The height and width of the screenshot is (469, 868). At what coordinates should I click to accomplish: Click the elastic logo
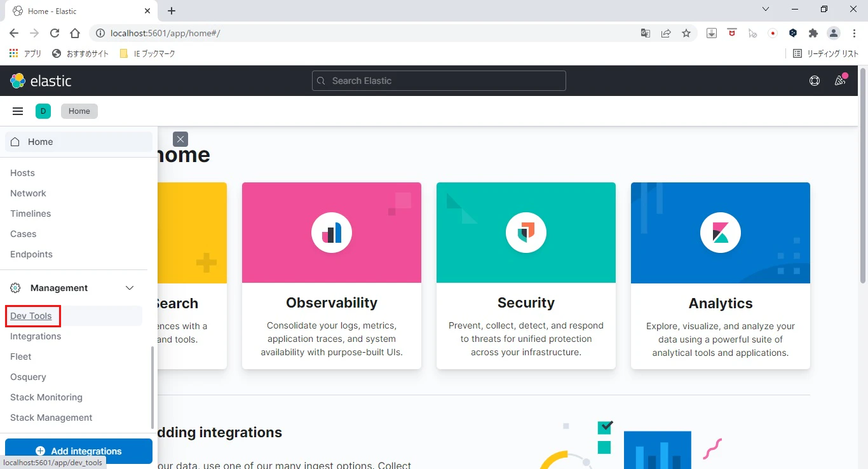click(41, 81)
